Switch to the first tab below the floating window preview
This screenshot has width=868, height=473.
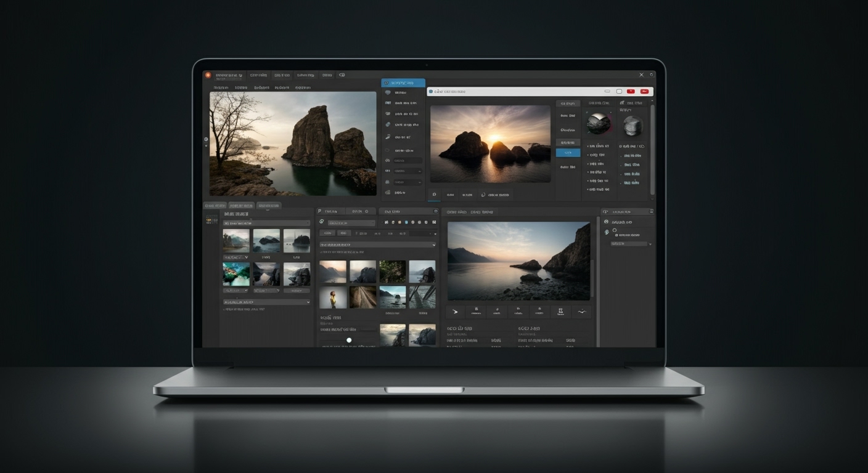coord(435,195)
